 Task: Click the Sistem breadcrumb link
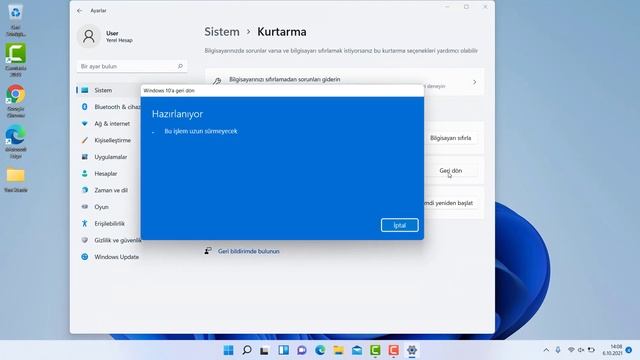click(222, 31)
